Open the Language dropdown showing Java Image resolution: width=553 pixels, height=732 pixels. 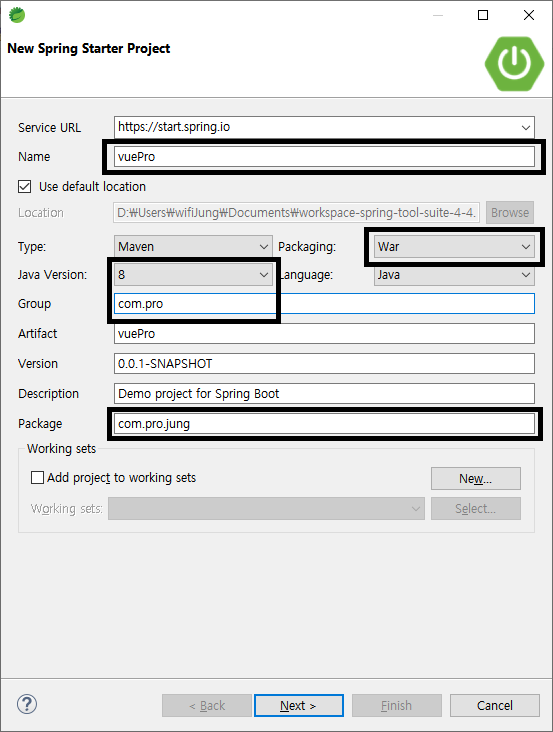454,274
